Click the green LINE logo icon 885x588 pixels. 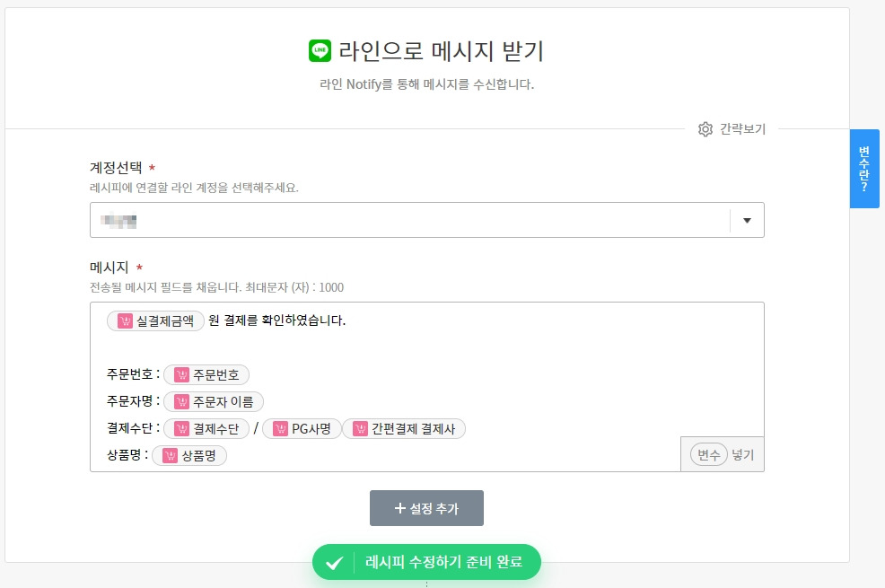coord(320,50)
